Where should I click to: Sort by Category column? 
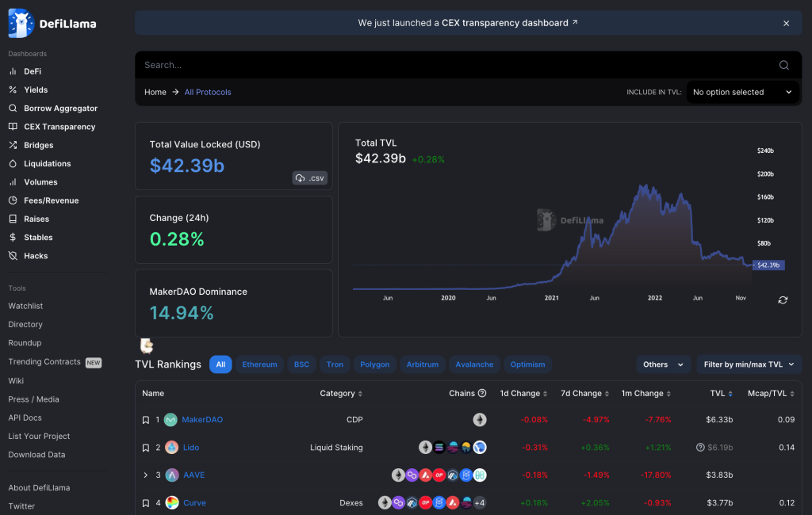tap(341, 393)
